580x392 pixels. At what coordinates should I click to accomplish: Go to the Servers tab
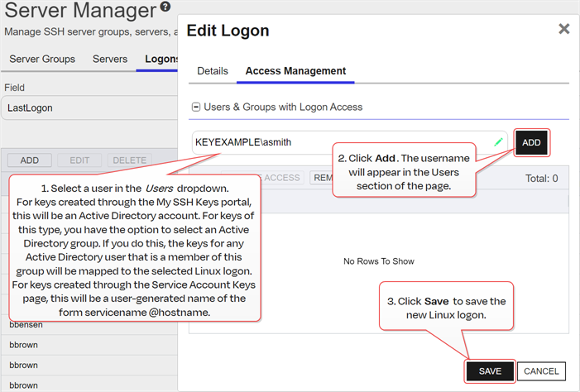[x=110, y=59]
